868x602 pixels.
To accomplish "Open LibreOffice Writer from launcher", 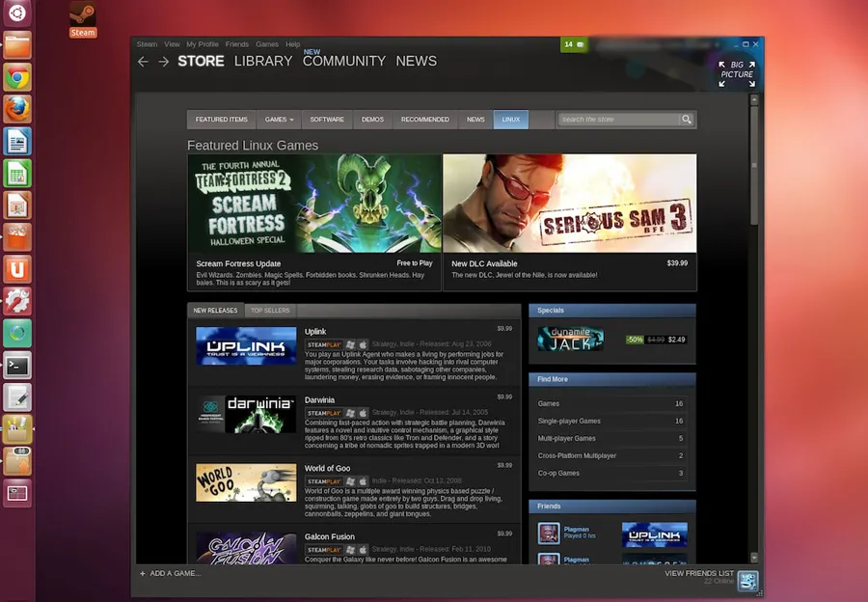I will (17, 141).
